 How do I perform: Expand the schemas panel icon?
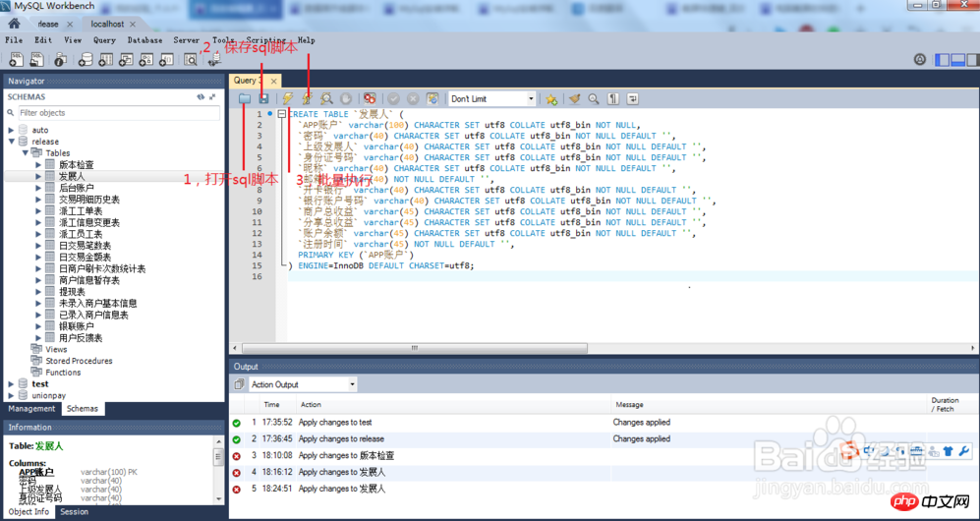(x=212, y=97)
